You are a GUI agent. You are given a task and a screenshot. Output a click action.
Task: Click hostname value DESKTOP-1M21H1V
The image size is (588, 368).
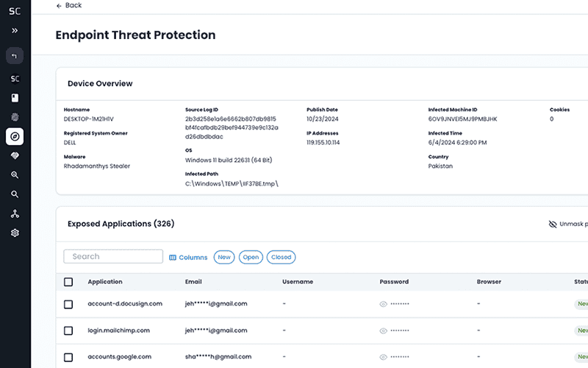pyautogui.click(x=88, y=119)
